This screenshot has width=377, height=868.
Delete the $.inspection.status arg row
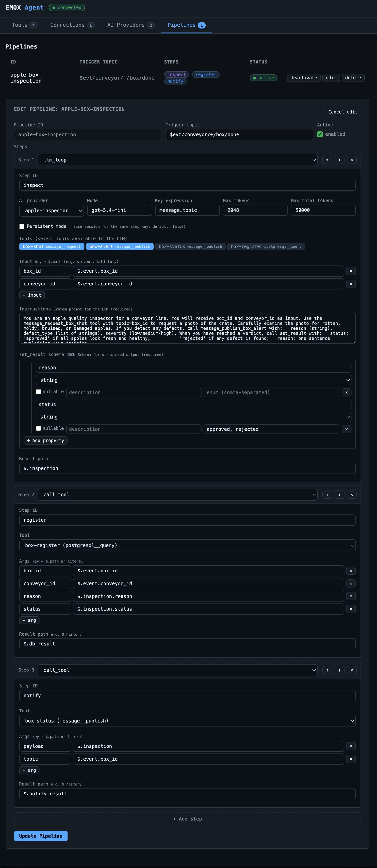tap(351, 609)
